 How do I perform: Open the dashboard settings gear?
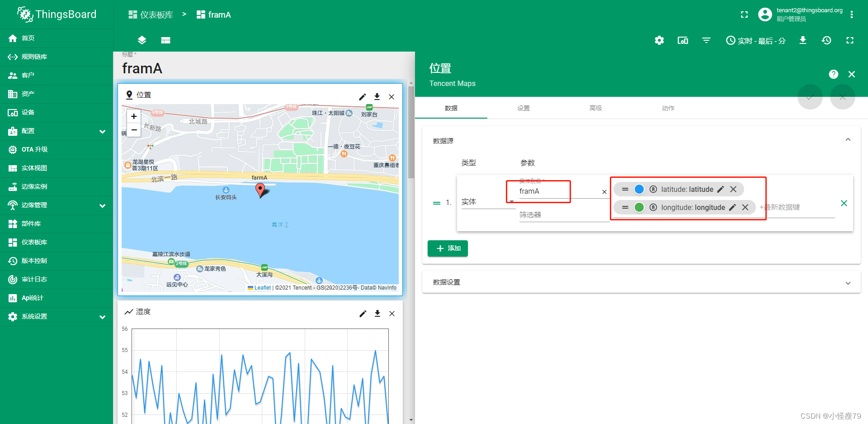tap(659, 40)
